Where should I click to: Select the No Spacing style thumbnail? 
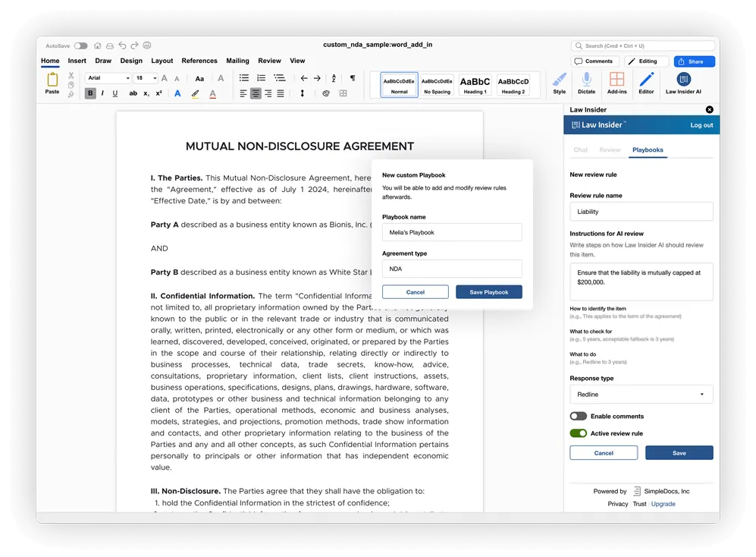[x=438, y=84]
